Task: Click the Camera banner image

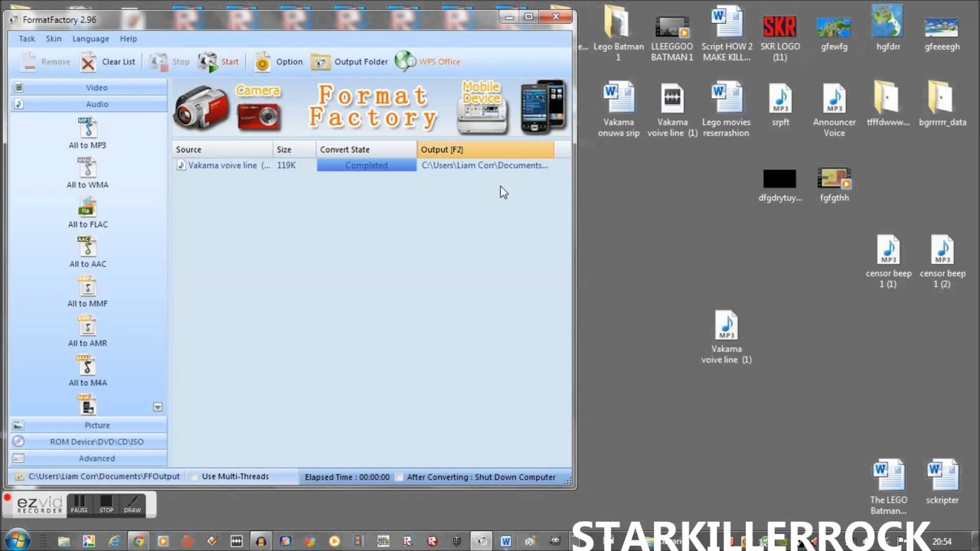Action: pyautogui.click(x=228, y=107)
